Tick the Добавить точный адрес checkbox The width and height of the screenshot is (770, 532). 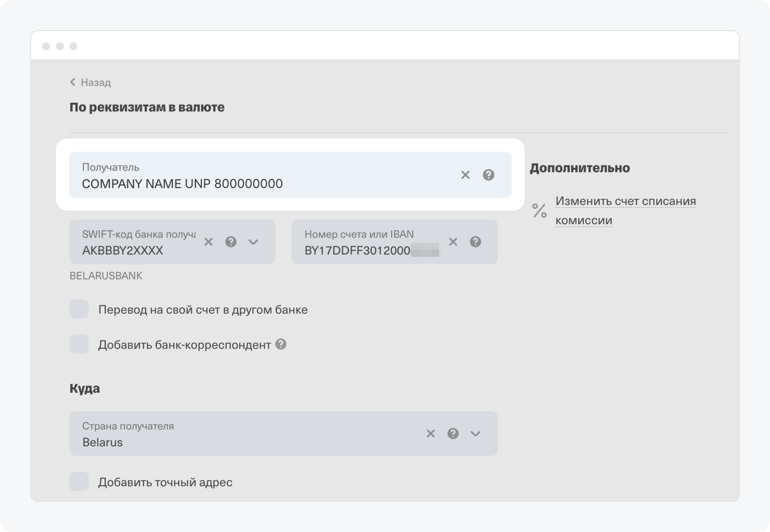79,481
